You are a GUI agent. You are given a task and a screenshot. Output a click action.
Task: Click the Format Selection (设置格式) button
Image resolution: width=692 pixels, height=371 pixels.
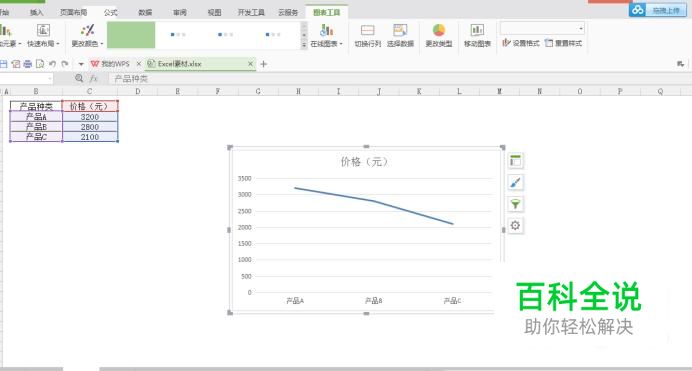tap(521, 43)
